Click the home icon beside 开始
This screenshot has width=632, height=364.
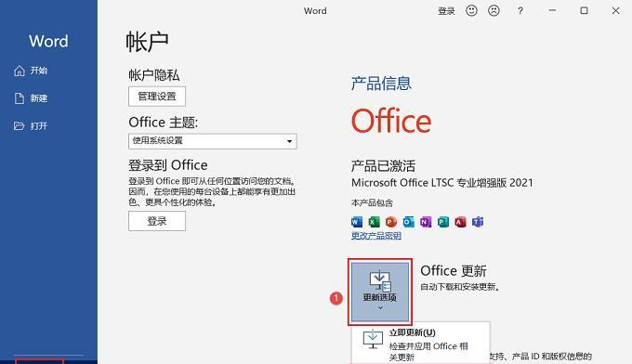pyautogui.click(x=20, y=71)
